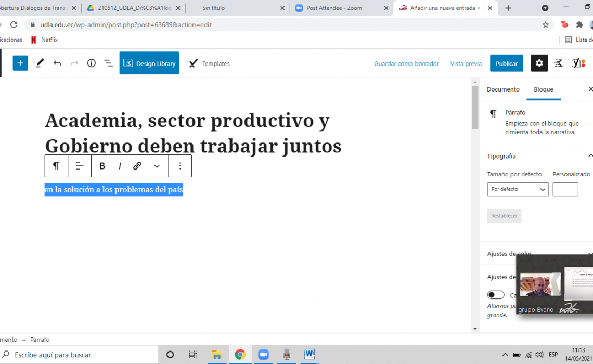Open the settings gear panel
The height and width of the screenshot is (364, 593).
(x=539, y=63)
